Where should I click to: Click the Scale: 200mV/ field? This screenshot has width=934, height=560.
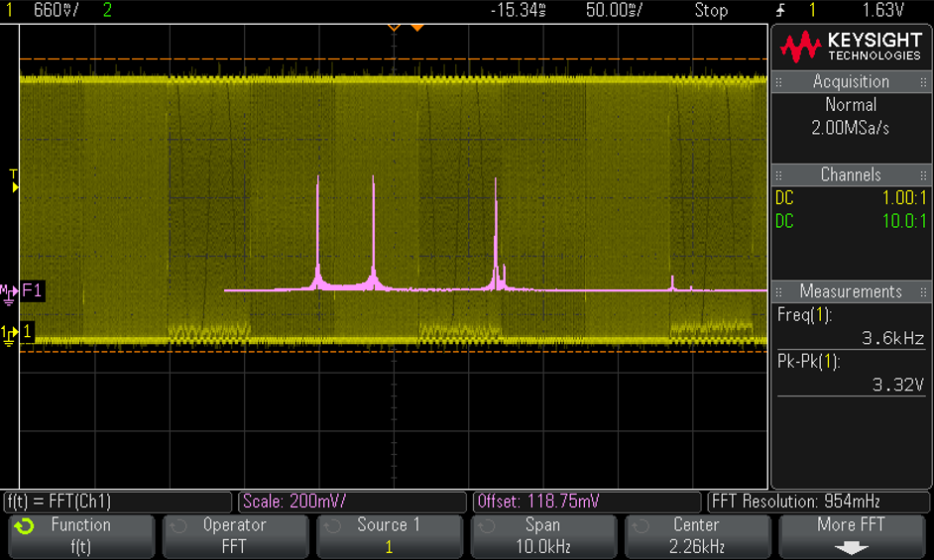click(x=352, y=502)
